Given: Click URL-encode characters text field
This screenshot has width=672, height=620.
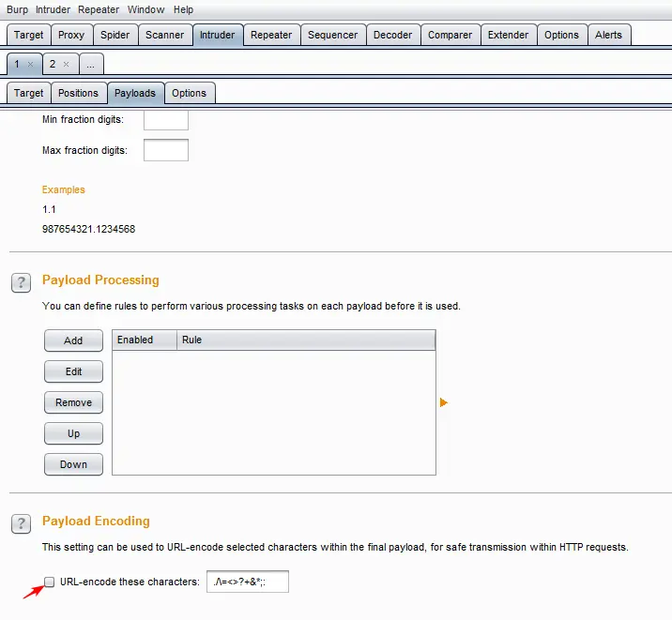Looking at the screenshot, I should (248, 582).
